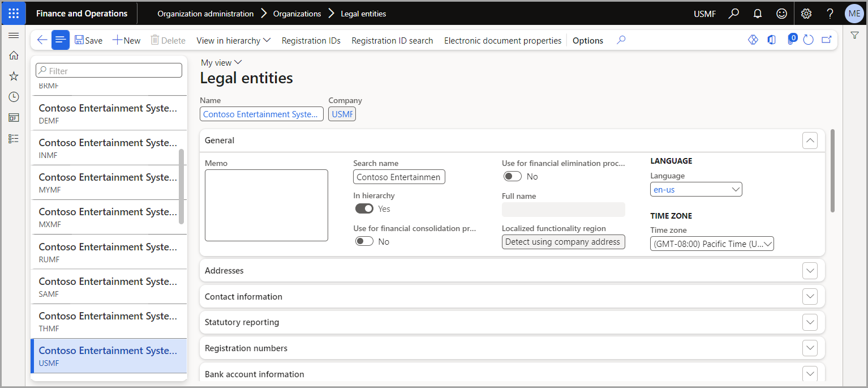Open the Recent clock icon in sidebar
Image resolution: width=868 pixels, height=388 pixels.
pyautogui.click(x=14, y=97)
